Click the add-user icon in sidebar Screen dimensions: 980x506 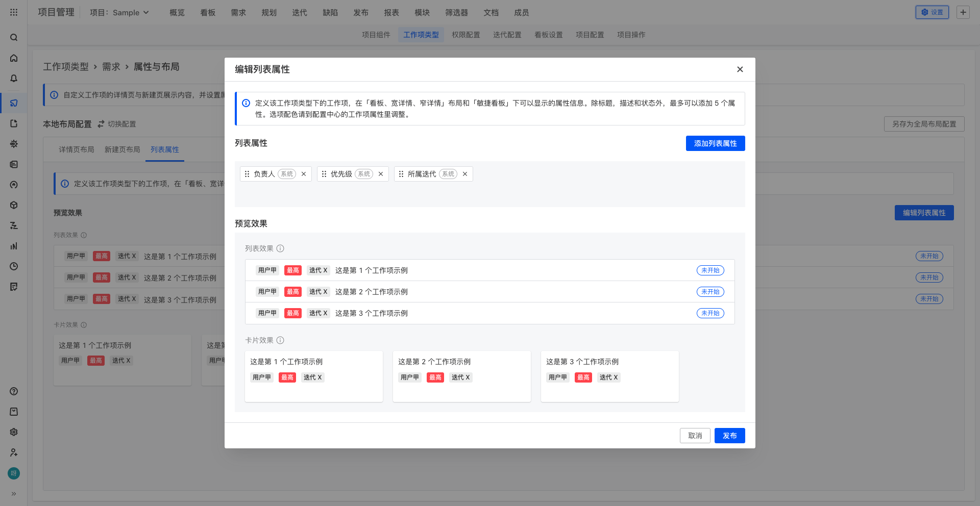(14, 452)
